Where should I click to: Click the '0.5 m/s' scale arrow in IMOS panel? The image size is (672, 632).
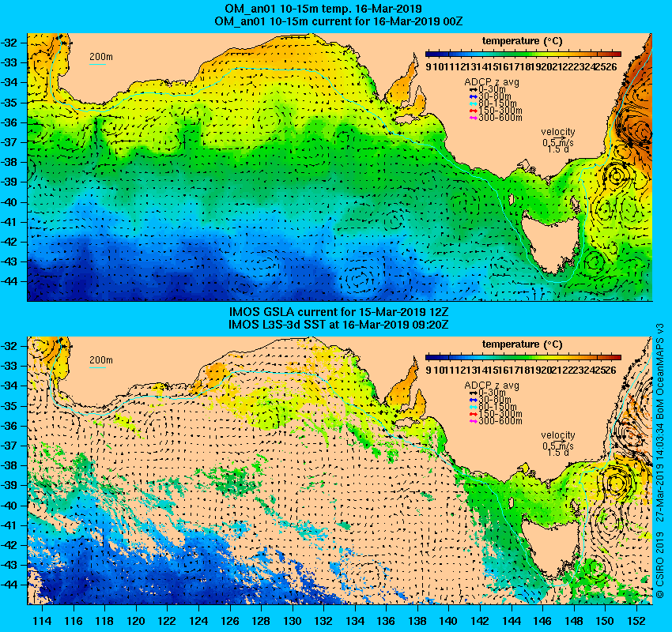558,441
